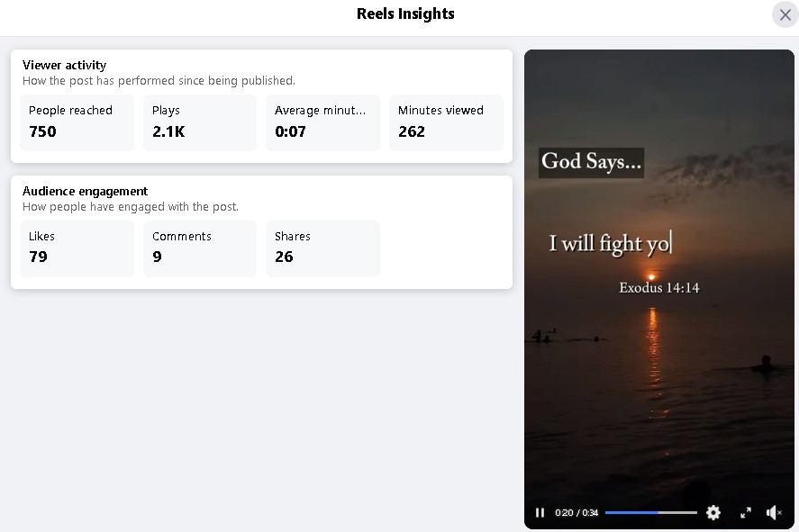Click the Reels Insights title
Screen dimensions: 799x532
pos(405,14)
